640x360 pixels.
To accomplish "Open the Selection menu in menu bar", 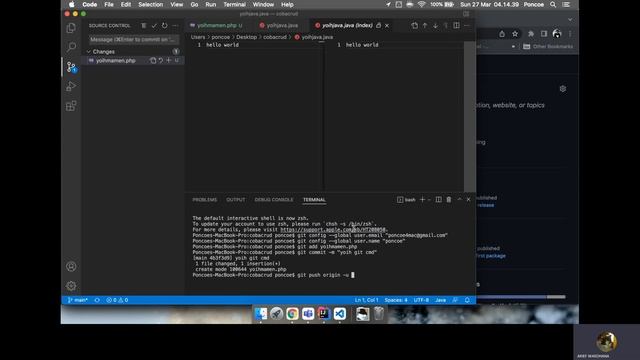I will [150, 4].
